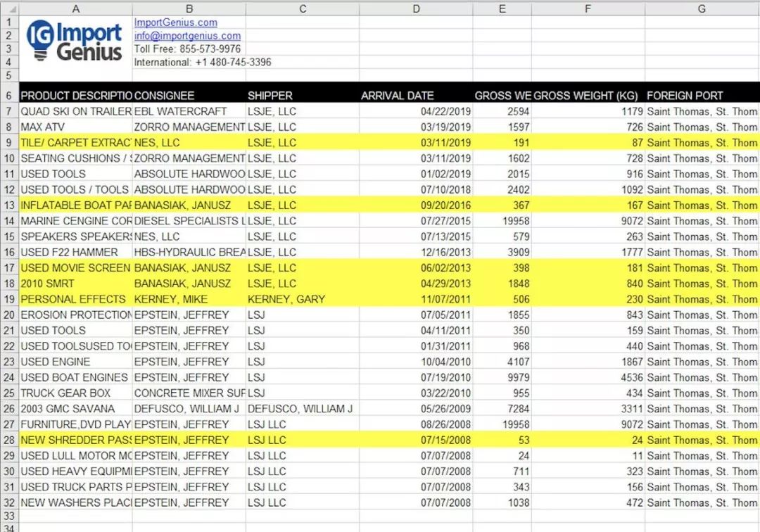Select column D header
760x532 pixels.
416,8
